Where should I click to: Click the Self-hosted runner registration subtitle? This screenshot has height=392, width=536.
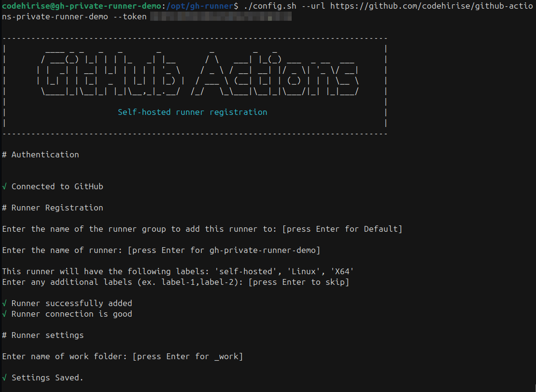(x=192, y=112)
